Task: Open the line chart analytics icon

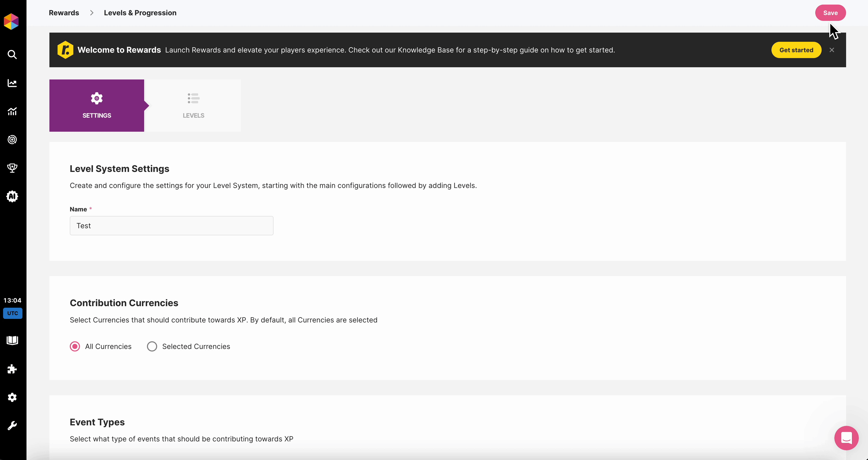Action: tap(12, 83)
